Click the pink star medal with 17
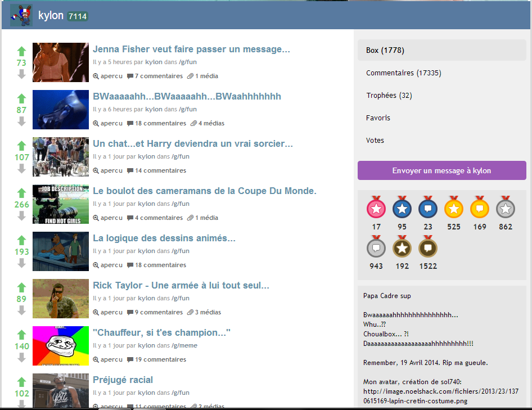Viewport: 532px width, 410px height. [376, 208]
